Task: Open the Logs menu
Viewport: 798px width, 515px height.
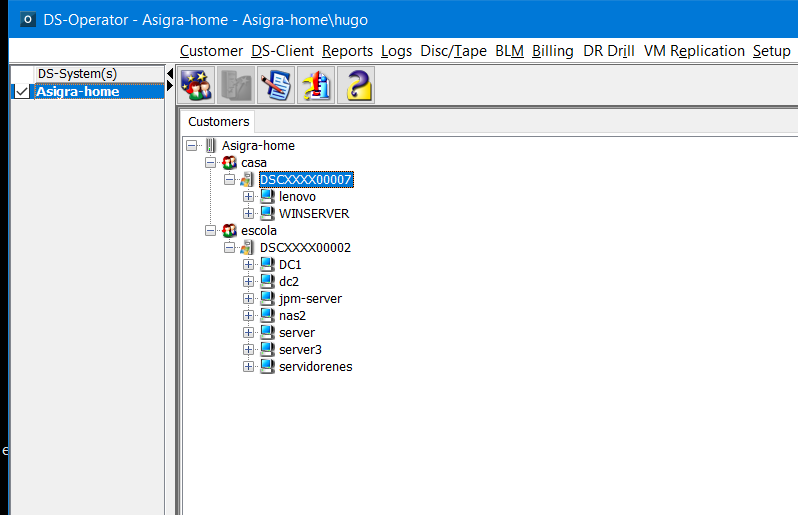Action: (x=396, y=51)
